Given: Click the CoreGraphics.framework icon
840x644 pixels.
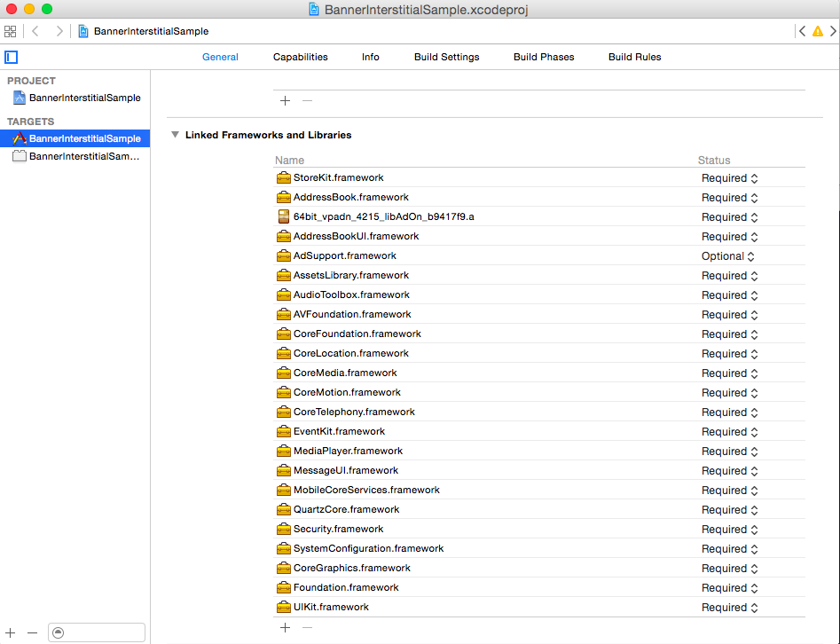Looking at the screenshot, I should [x=283, y=569].
